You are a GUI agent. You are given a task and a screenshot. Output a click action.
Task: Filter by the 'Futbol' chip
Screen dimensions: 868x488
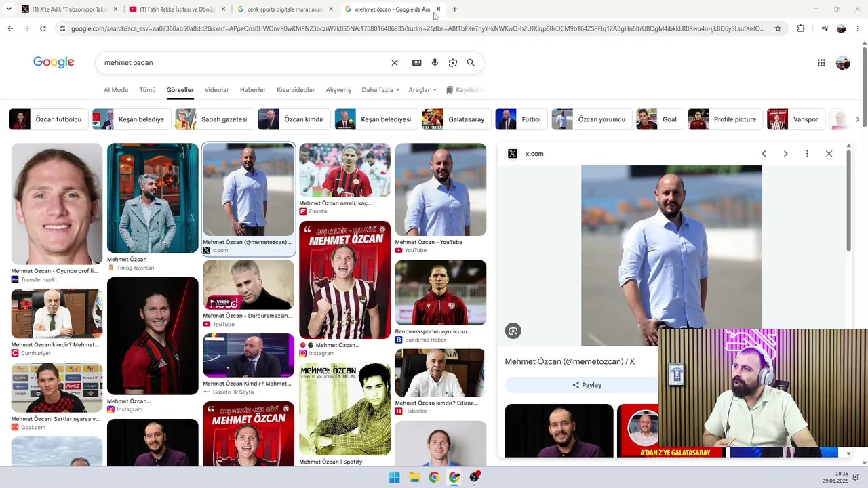click(521, 119)
